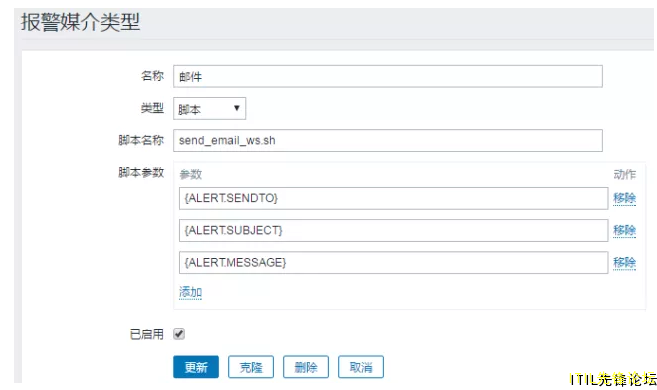Click the 脚本名称 field with send_email_ws.sh

click(388, 141)
